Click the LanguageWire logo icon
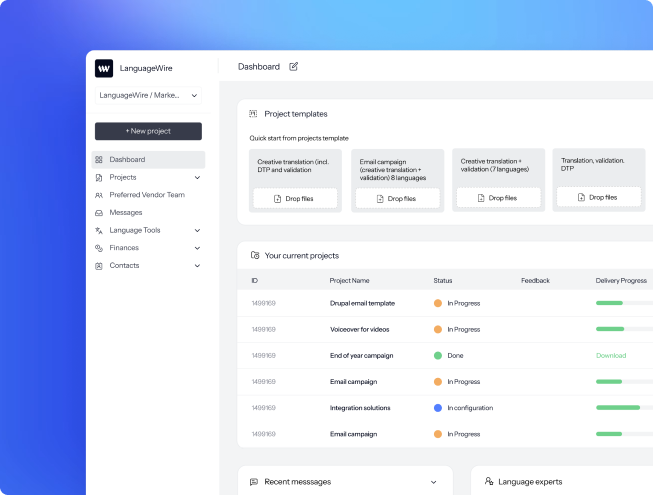The image size is (653, 495). coord(104,68)
